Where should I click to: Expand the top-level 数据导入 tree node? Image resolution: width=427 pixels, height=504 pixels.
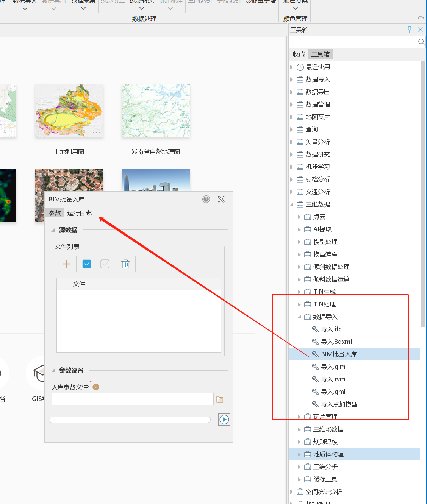[x=292, y=80]
